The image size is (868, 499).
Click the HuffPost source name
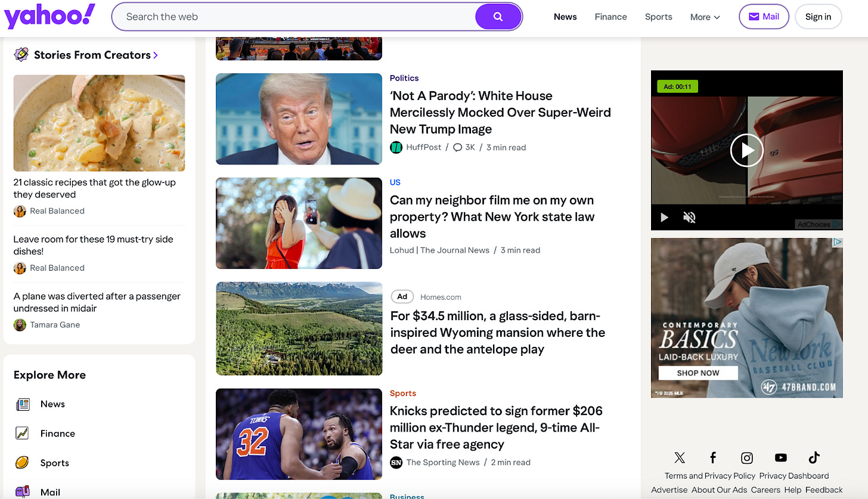424,147
